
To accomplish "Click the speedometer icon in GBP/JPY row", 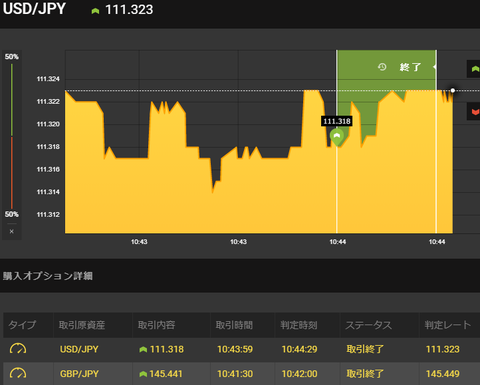I will click(18, 374).
